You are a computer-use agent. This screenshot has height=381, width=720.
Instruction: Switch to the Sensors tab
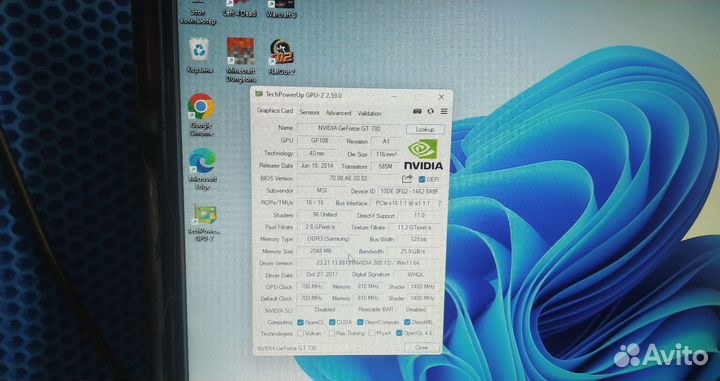[309, 112]
